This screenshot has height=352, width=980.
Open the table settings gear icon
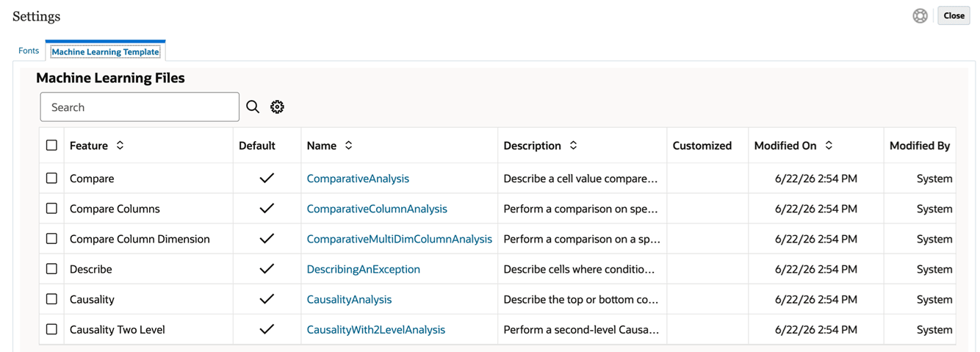(277, 107)
